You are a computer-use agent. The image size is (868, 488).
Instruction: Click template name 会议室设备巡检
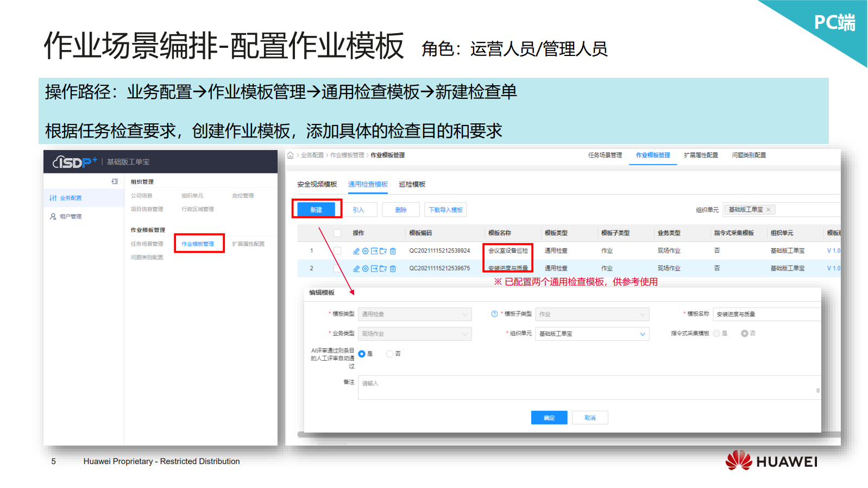pyautogui.click(x=508, y=251)
